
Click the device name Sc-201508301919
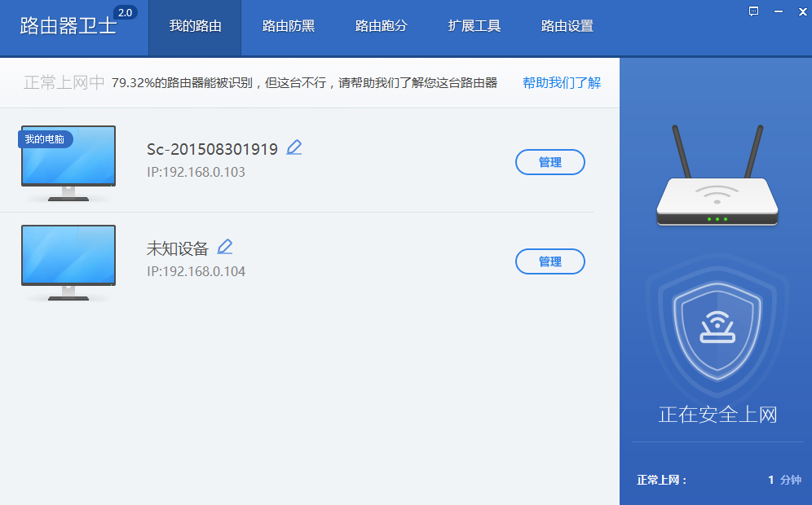[212, 150]
